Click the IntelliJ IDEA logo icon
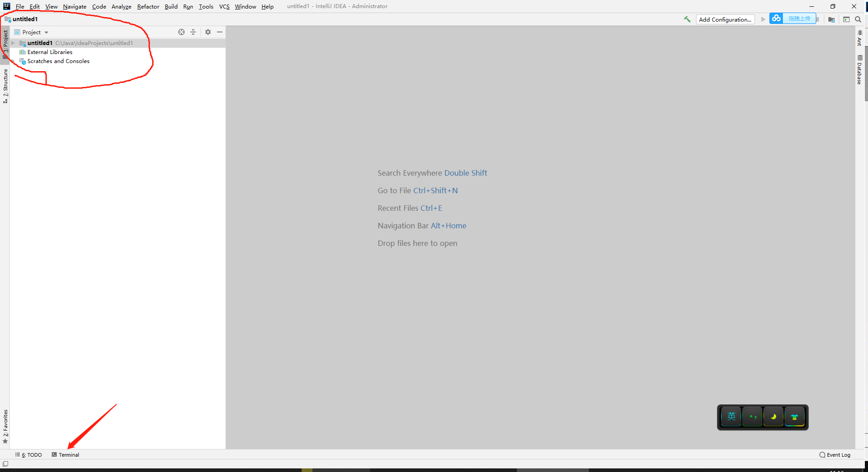Viewport: 868px width, 472px height. [x=6, y=6]
